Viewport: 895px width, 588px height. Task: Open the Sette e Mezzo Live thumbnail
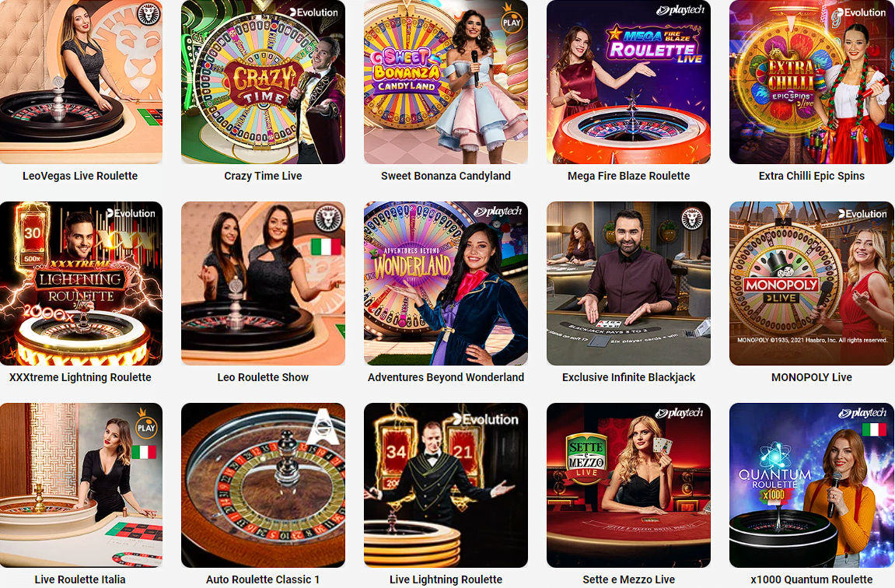click(x=628, y=485)
